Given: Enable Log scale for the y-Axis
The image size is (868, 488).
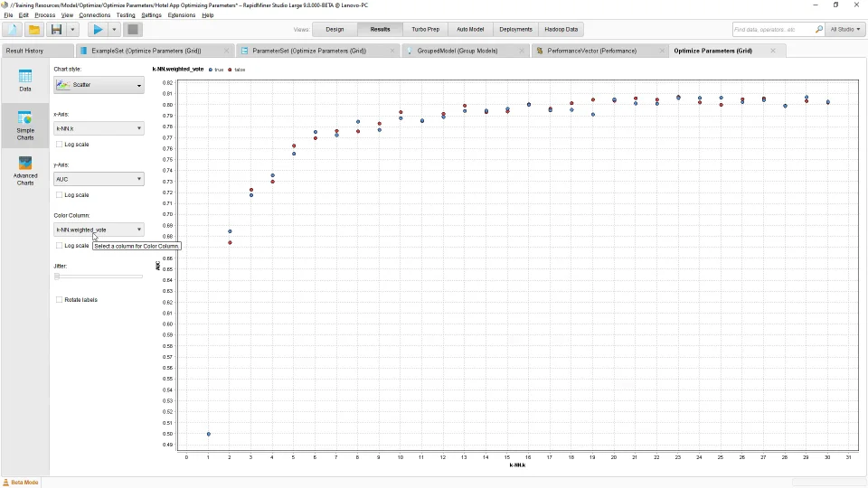Looking at the screenshot, I should click(x=60, y=195).
